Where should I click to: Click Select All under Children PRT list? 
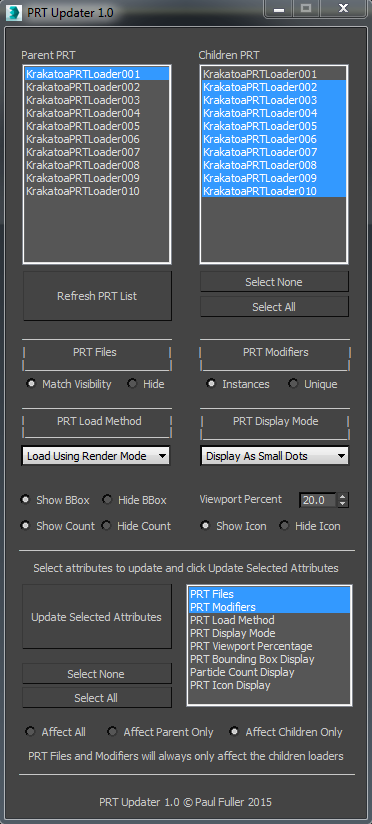[274, 307]
